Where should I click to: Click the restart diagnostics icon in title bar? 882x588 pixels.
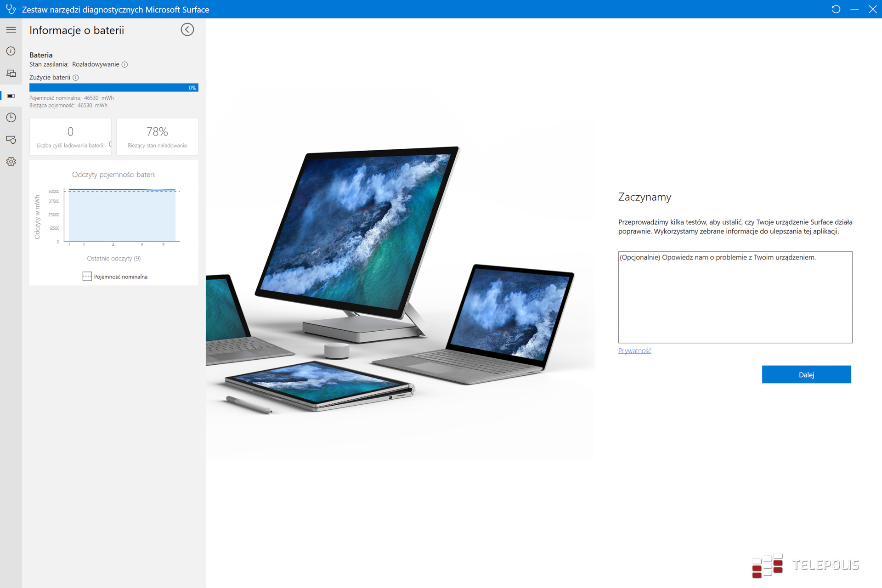[837, 9]
